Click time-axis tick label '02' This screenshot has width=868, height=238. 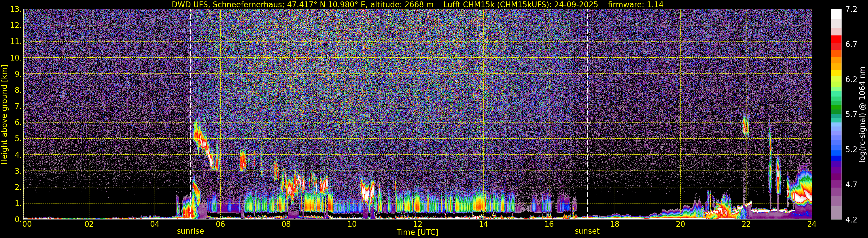click(x=89, y=224)
